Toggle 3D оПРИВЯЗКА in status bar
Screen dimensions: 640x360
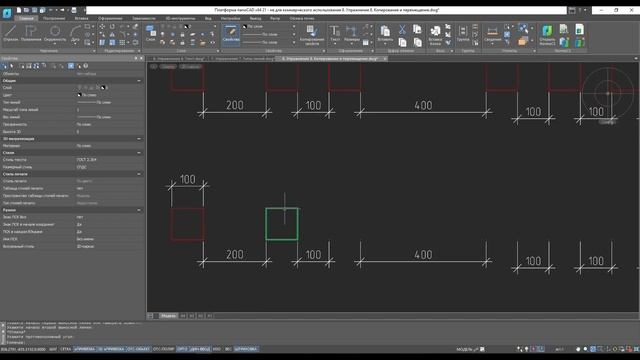pyautogui.click(x=111, y=349)
